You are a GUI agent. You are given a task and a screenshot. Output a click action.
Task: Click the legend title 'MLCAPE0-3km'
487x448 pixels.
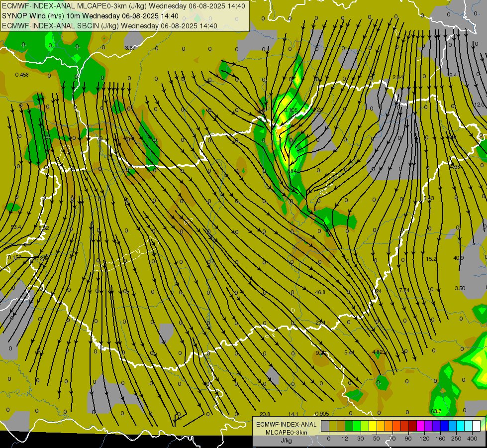tap(286, 433)
